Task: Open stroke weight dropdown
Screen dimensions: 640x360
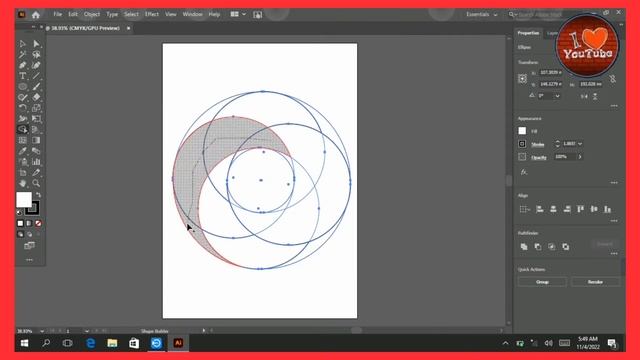Action: pos(580,144)
